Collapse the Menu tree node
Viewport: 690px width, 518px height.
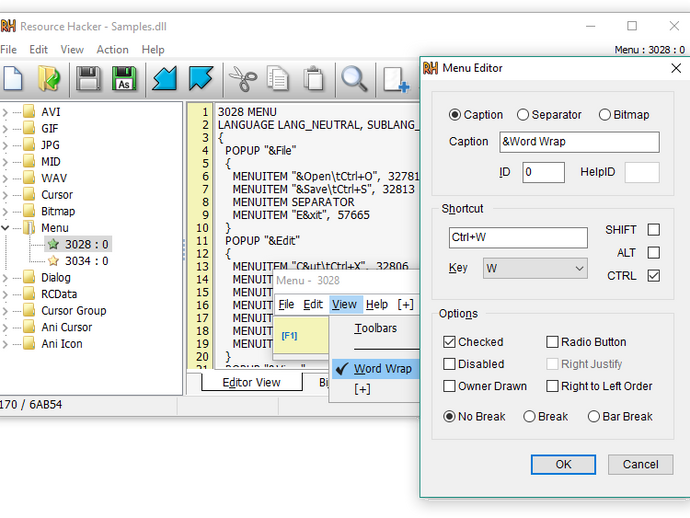(x=5, y=228)
